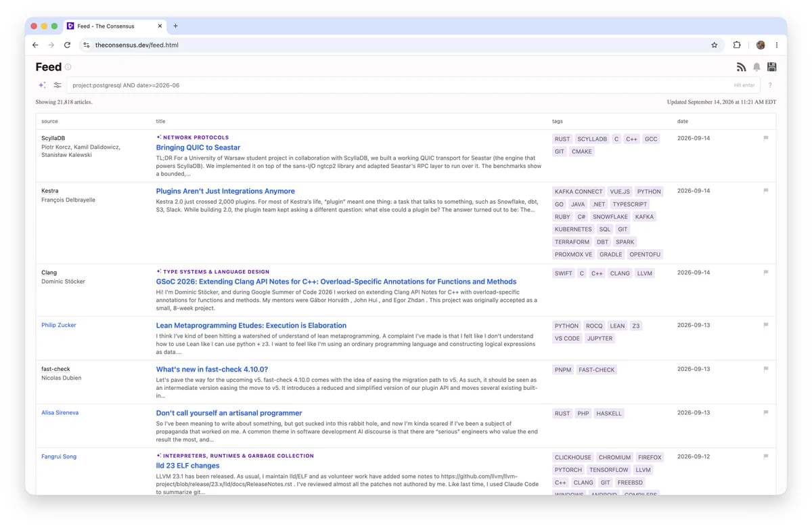Open Don't call yourself an artisanal programmer
The image size is (812, 528).
click(229, 413)
